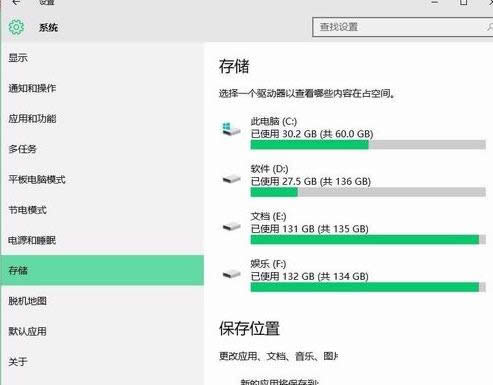Maximize the settings window
This screenshot has width=493, height=385.
pos(463,2)
